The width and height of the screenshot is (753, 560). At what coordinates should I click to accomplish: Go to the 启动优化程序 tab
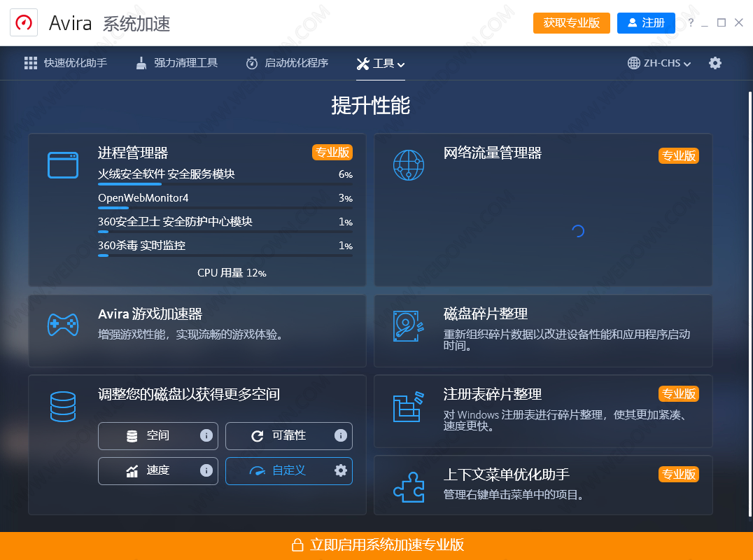tap(287, 63)
